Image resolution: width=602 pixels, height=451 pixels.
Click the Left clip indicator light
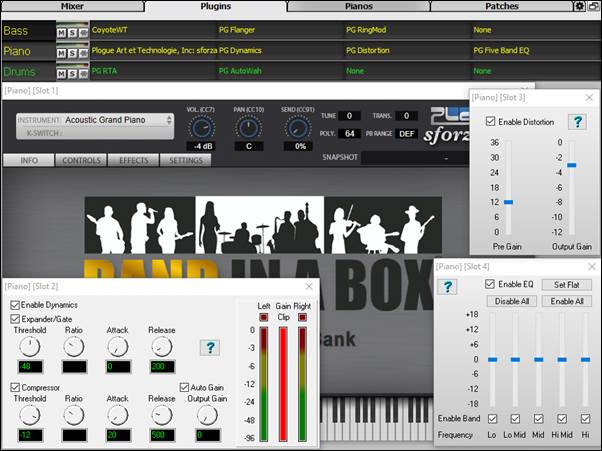(x=263, y=317)
